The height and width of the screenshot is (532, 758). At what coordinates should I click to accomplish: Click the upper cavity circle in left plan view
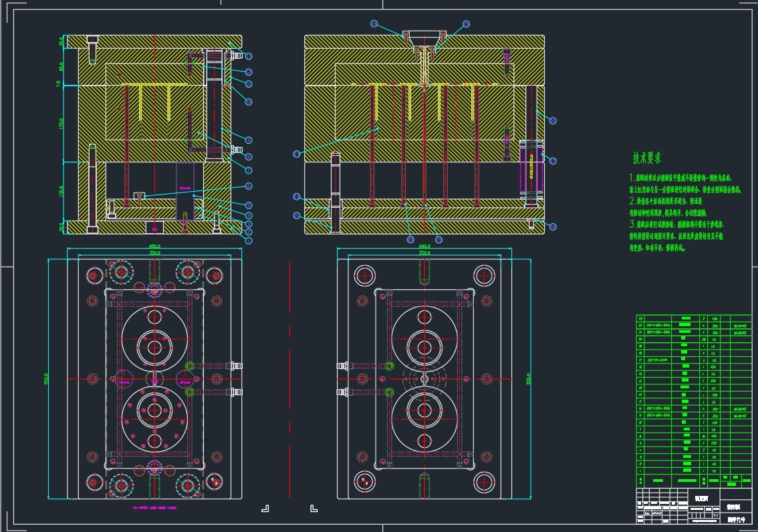coord(154,340)
